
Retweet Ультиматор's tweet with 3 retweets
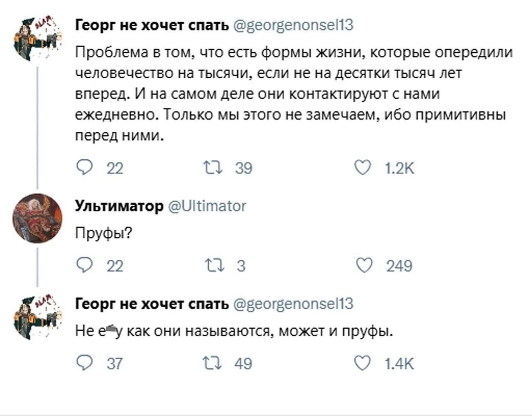pyautogui.click(x=215, y=265)
